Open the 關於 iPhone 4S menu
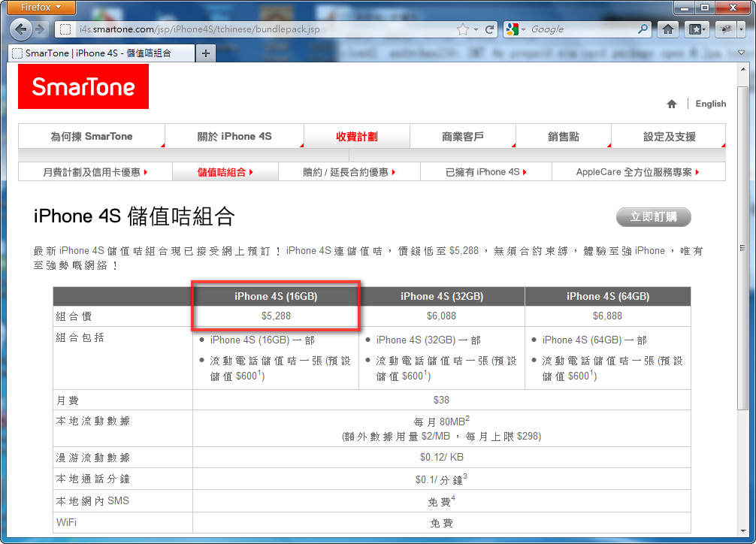This screenshot has height=544, width=756. point(234,137)
